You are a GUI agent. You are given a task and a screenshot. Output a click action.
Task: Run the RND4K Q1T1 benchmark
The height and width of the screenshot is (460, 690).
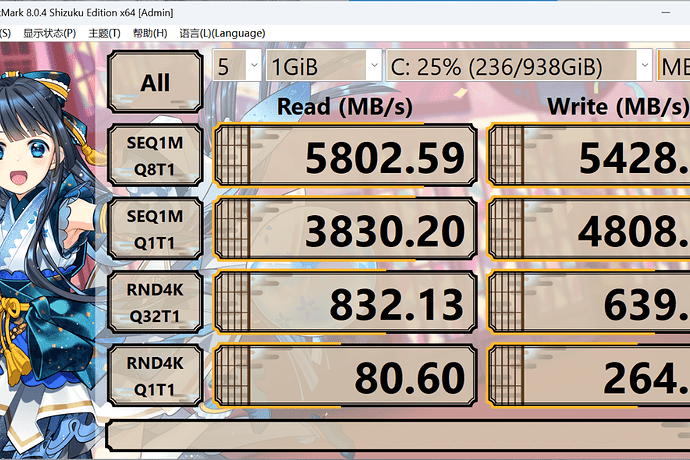pos(155,376)
